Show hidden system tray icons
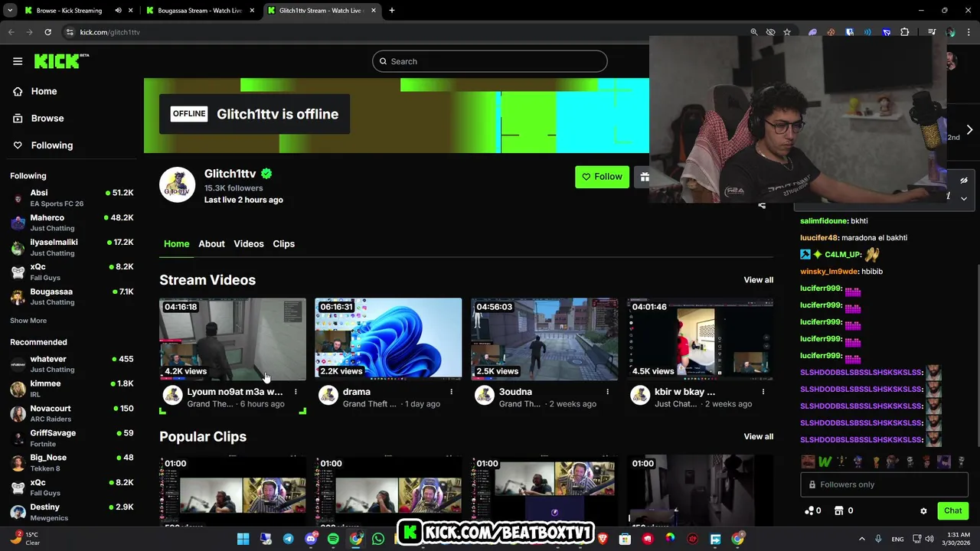The height and width of the screenshot is (551, 980). coord(861,539)
